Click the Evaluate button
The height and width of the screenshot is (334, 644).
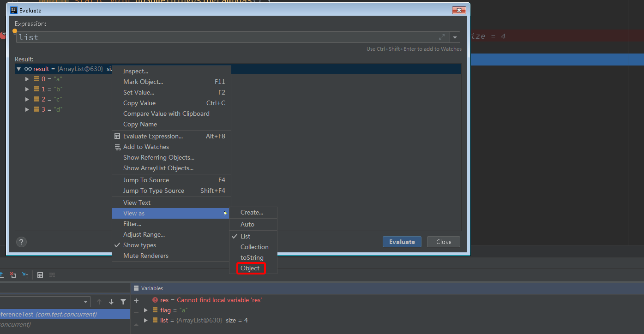click(402, 242)
